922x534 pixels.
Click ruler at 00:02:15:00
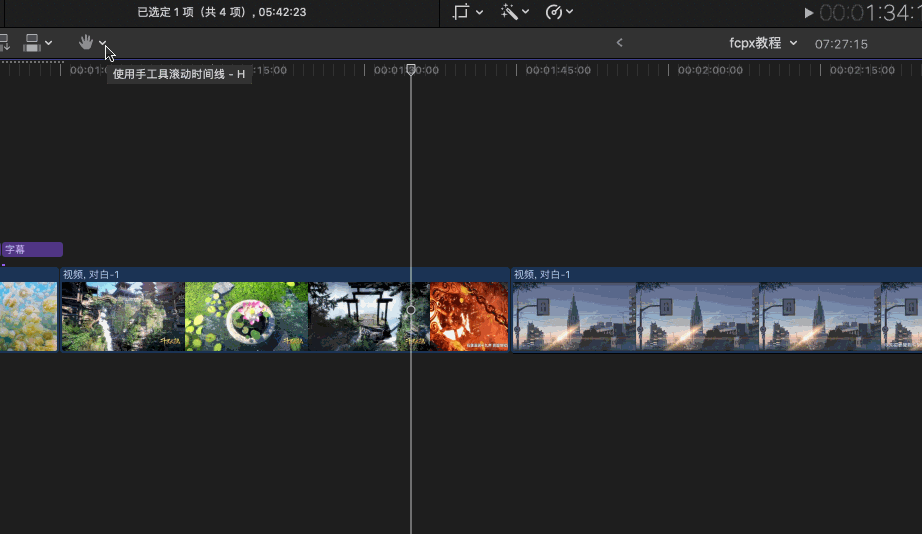[862, 70]
